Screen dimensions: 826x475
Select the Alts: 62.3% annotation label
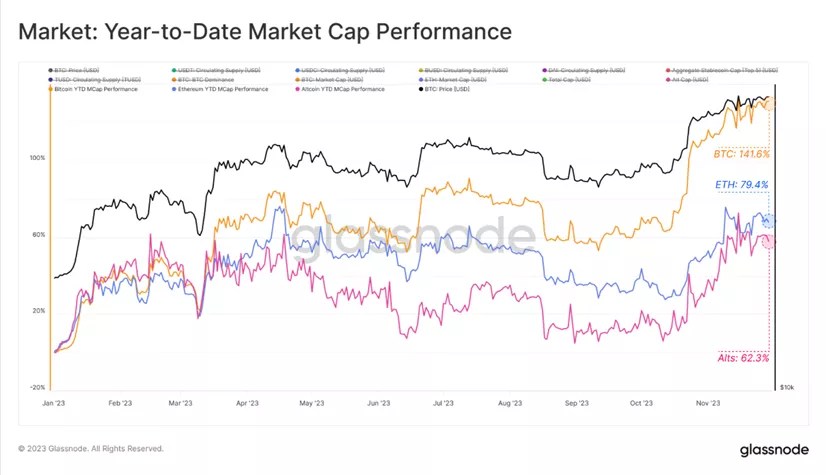[743, 358]
